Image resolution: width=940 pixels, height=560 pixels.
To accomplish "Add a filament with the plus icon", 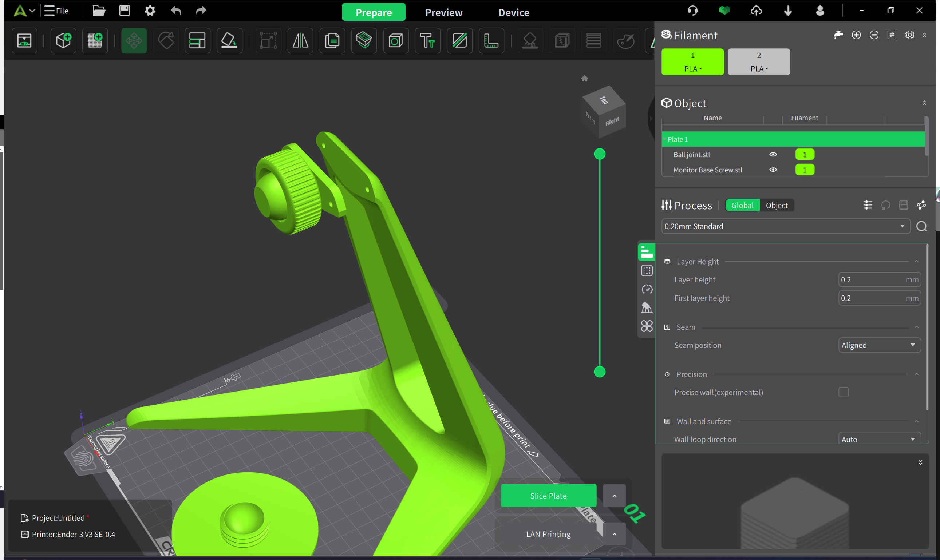I will click(856, 35).
